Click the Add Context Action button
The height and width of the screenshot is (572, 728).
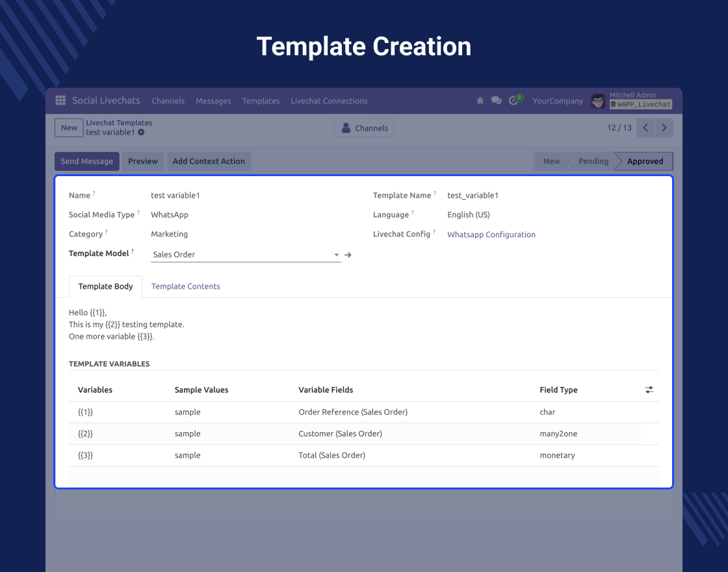(x=209, y=161)
